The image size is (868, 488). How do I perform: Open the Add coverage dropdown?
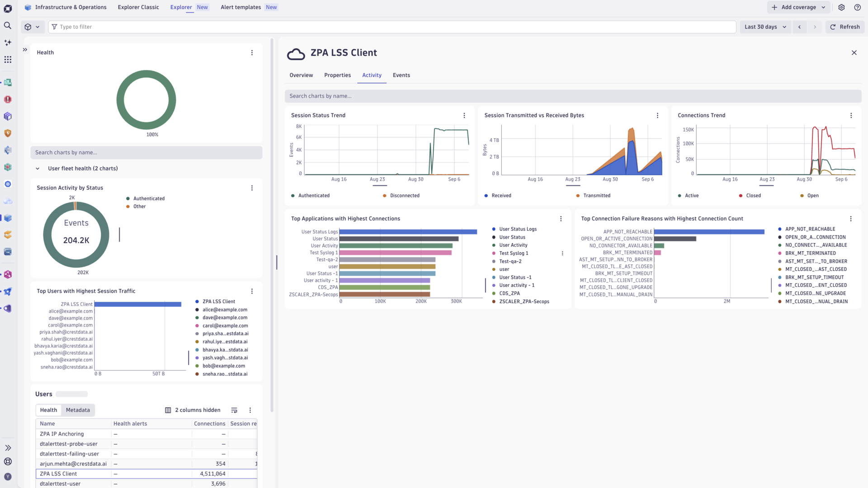click(x=798, y=7)
